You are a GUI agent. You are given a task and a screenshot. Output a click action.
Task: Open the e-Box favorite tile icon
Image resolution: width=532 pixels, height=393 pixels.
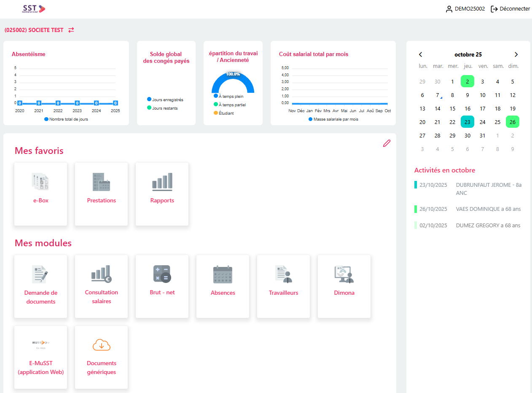coord(41,182)
